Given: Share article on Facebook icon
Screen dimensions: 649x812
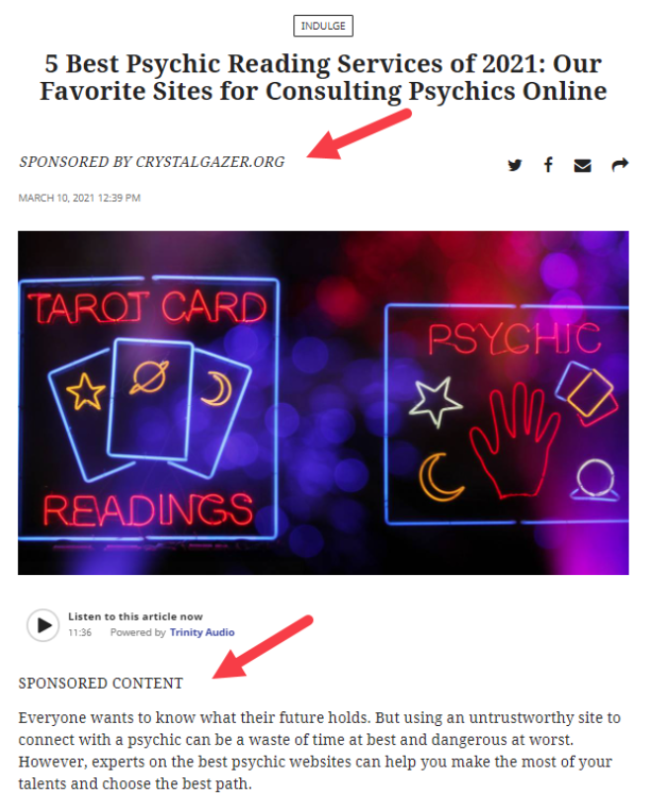Looking at the screenshot, I should coord(548,165).
